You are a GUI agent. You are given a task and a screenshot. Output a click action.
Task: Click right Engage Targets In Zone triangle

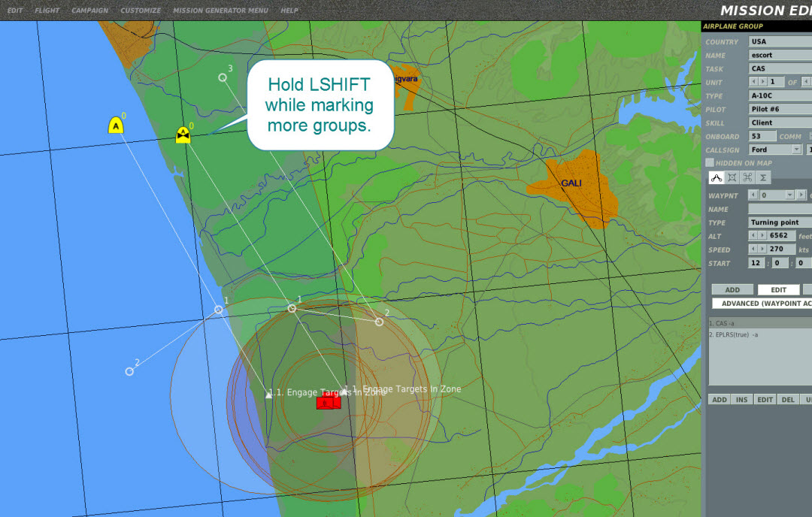[x=344, y=392]
